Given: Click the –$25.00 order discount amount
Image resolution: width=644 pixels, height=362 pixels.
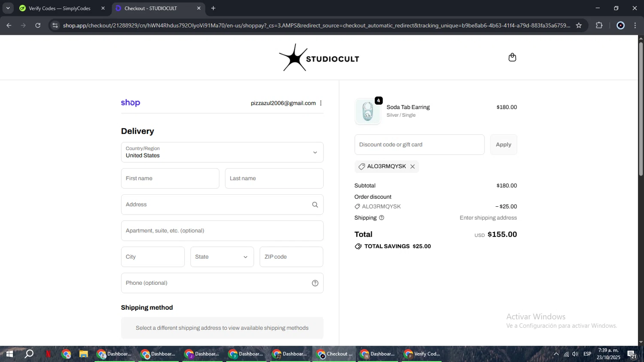Looking at the screenshot, I should coord(506,206).
